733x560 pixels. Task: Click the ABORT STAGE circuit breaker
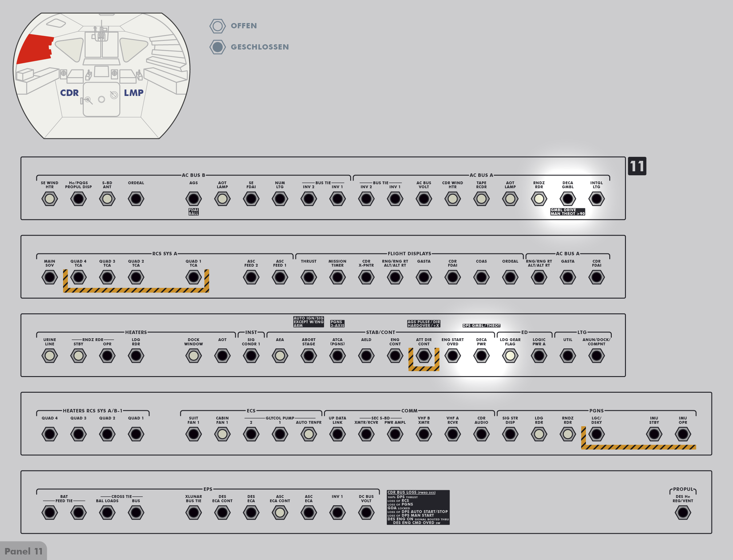pos(308,356)
